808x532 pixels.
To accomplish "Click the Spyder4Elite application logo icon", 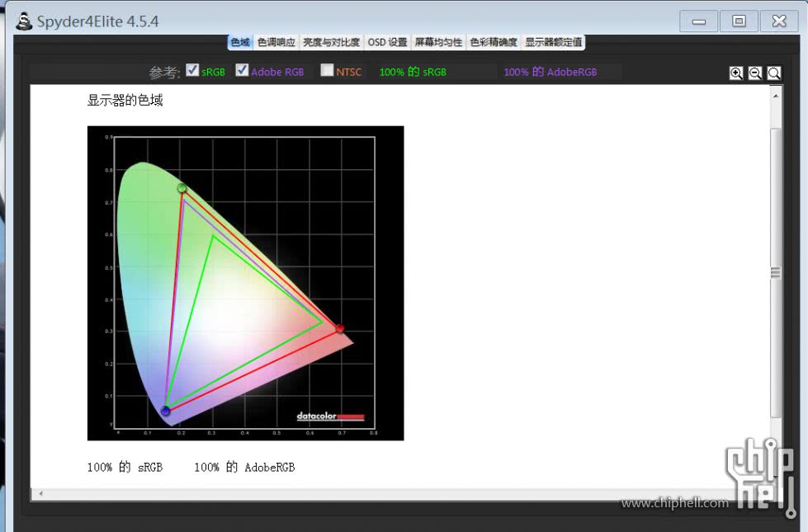I will click(x=24, y=21).
